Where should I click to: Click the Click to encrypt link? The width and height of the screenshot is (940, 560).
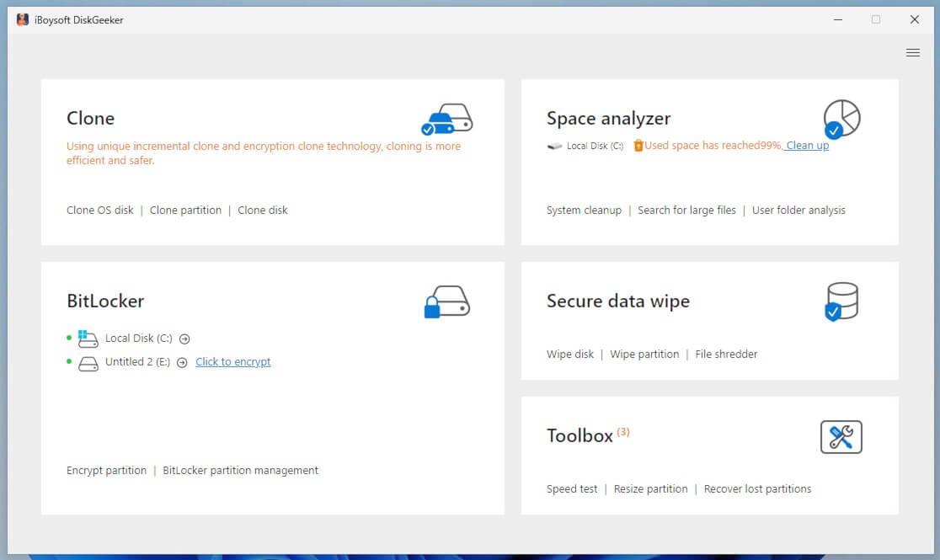(232, 361)
